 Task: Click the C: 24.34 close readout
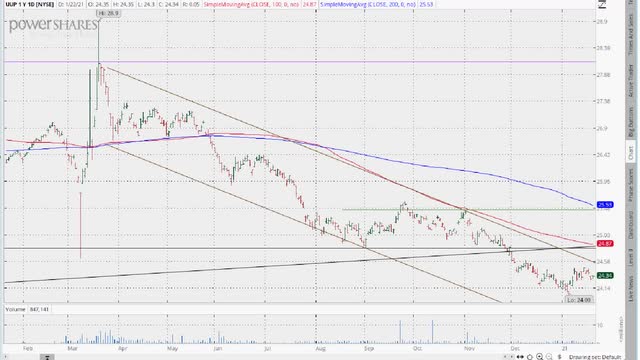click(x=169, y=4)
